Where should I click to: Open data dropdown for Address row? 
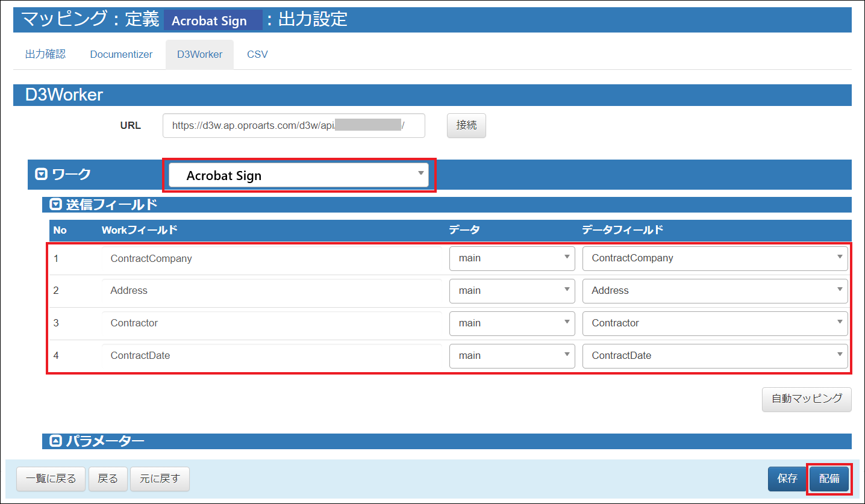[512, 291]
